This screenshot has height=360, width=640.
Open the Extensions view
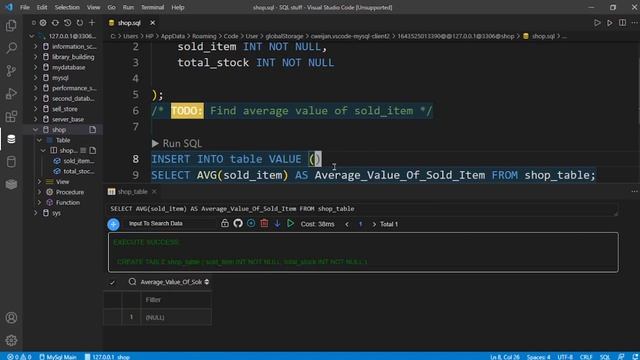point(11,116)
